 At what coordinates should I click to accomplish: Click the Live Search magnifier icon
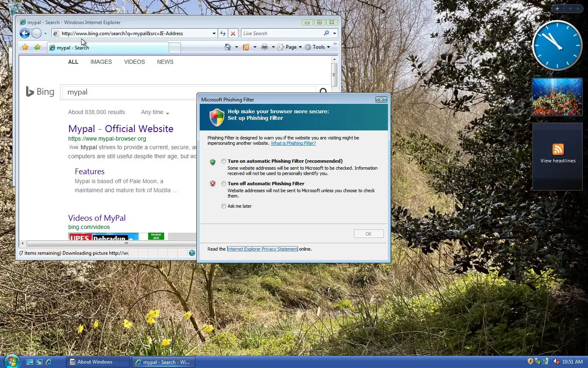pos(326,34)
